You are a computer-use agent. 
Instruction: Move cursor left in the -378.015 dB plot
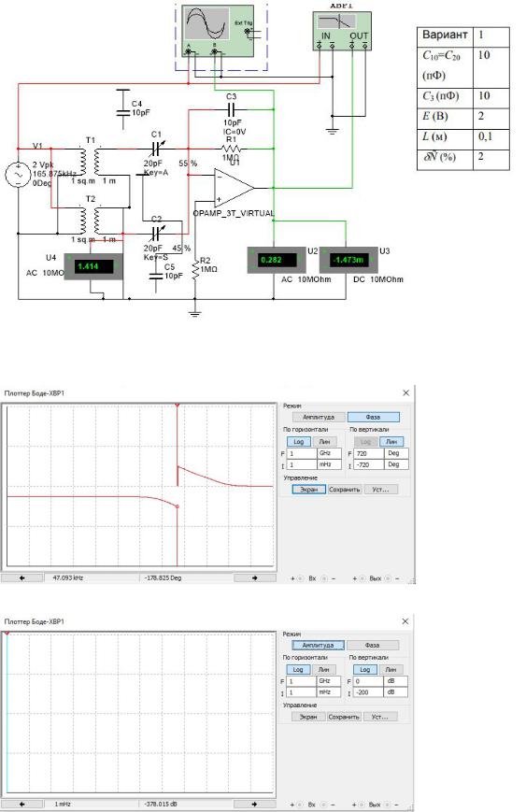coord(21,805)
